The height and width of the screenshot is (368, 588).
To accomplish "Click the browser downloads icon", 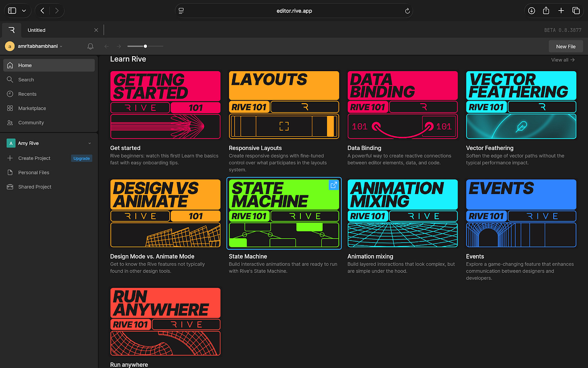I will click(x=531, y=11).
